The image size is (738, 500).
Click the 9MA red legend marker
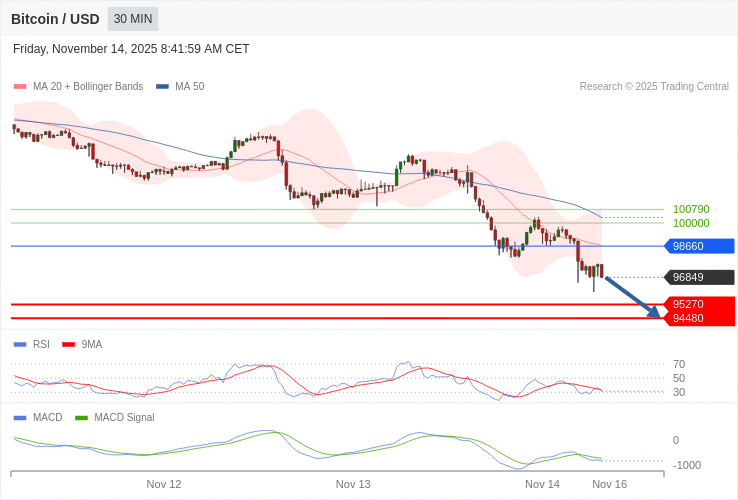tap(68, 345)
